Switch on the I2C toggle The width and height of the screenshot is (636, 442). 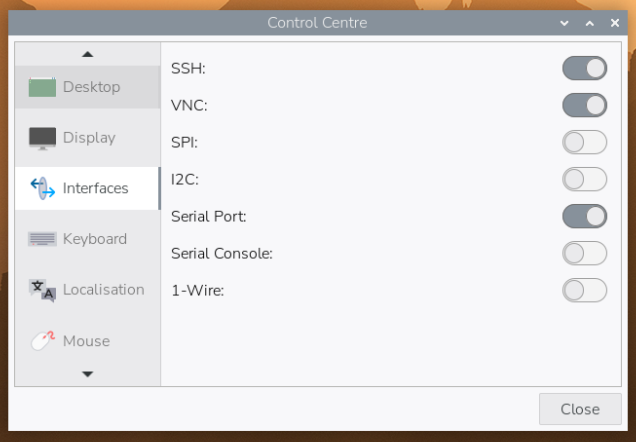pyautogui.click(x=584, y=179)
